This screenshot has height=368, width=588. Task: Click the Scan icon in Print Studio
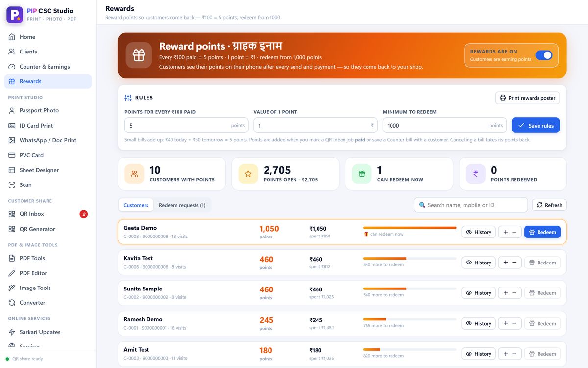(x=12, y=185)
